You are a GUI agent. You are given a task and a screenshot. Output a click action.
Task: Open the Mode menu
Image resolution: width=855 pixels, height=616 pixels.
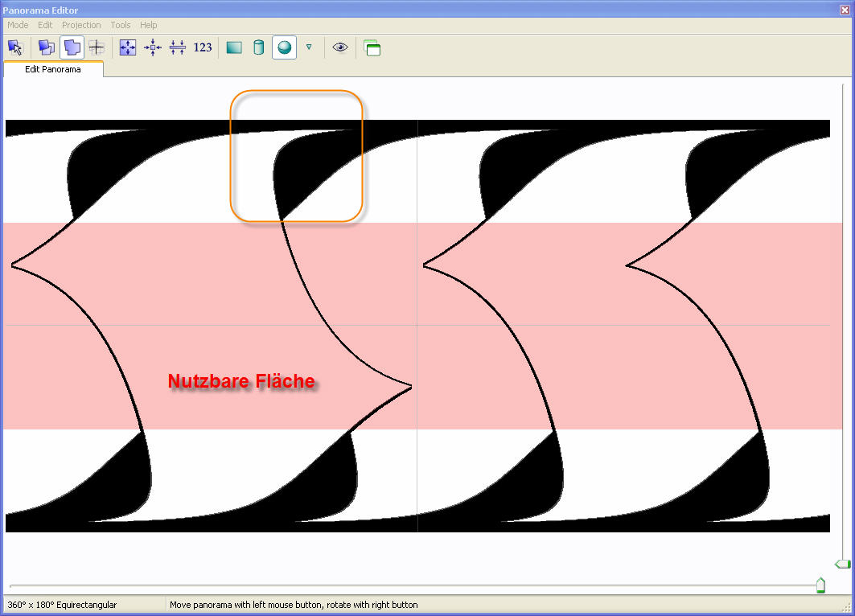click(x=18, y=25)
